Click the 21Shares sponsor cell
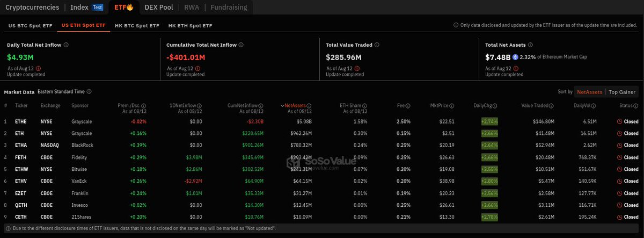Screen dimensions: 644x238 click(x=82, y=216)
